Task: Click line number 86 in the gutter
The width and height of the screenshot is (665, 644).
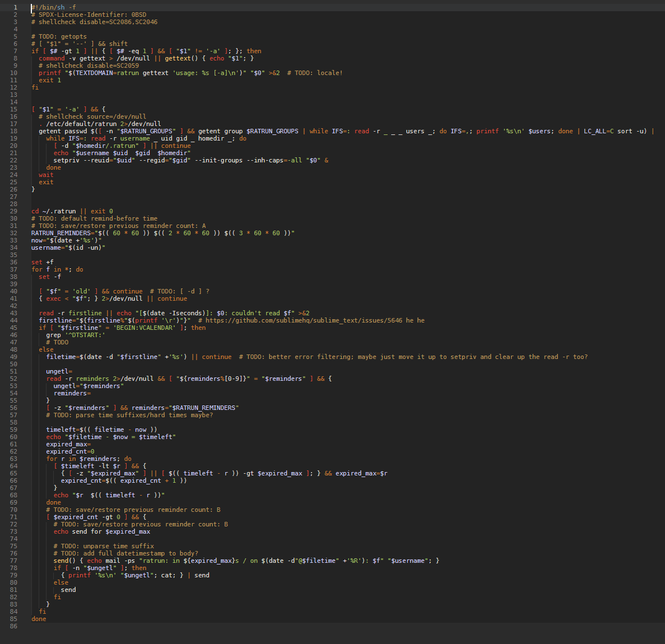Action: 13,626
